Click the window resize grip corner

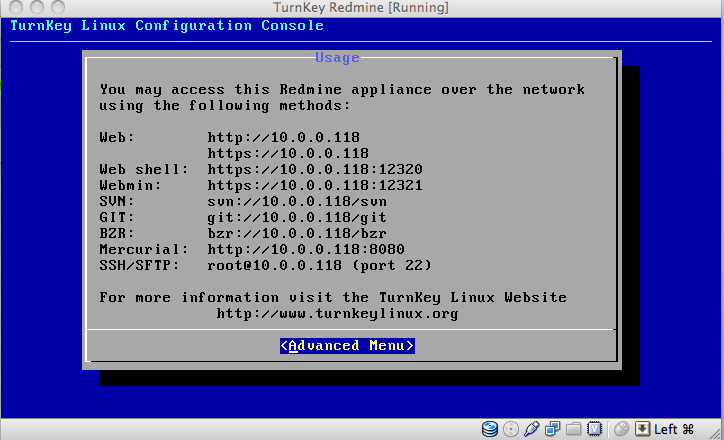716,433
